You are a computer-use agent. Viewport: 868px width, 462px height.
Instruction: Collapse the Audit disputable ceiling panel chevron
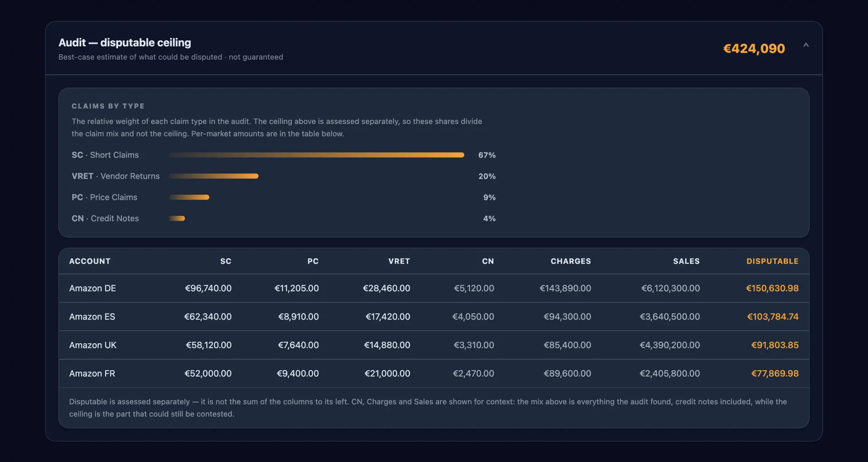pyautogui.click(x=806, y=45)
